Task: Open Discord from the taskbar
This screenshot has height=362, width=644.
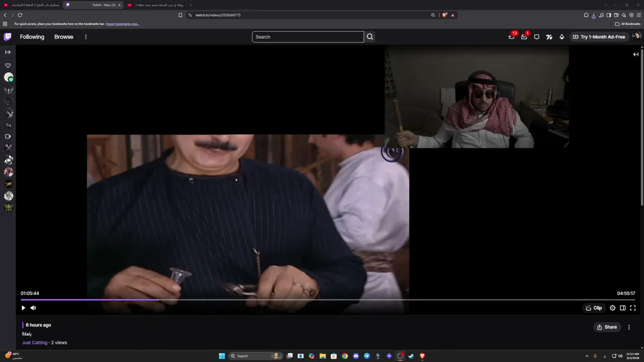Action: (356, 356)
